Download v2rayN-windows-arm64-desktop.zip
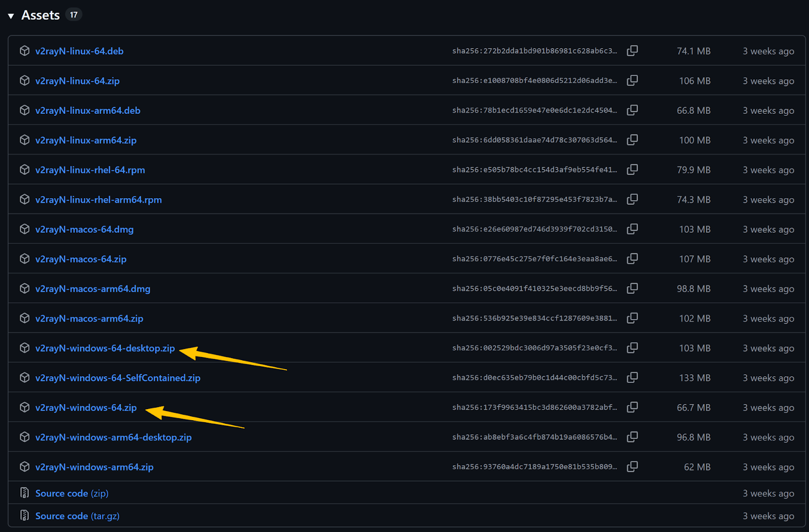 [x=113, y=437]
